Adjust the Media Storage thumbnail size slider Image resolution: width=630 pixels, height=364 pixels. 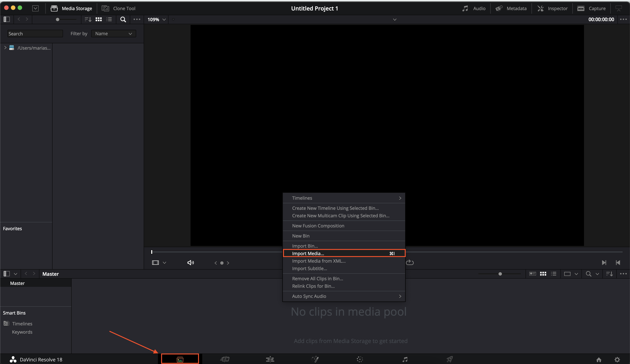click(58, 19)
